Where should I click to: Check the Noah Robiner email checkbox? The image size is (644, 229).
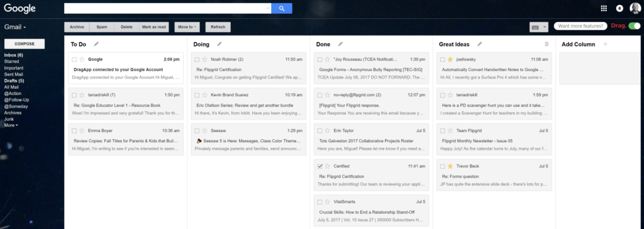point(197,60)
